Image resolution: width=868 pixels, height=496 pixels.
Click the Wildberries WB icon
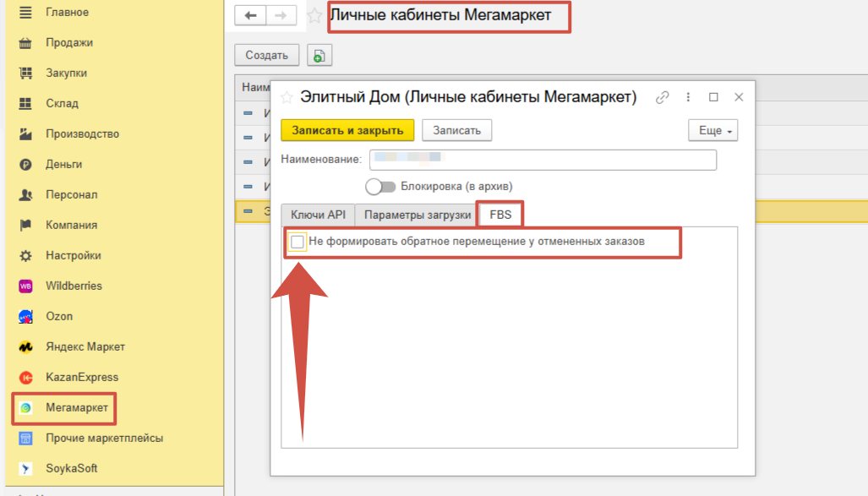pyautogui.click(x=25, y=286)
